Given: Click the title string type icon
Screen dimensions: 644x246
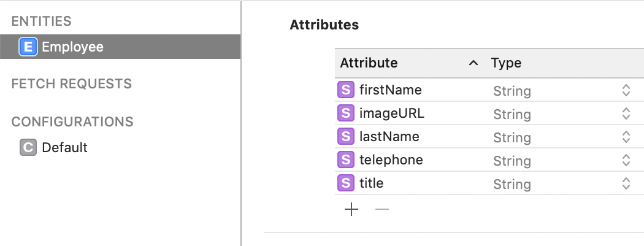Looking at the screenshot, I should pyautogui.click(x=347, y=183).
